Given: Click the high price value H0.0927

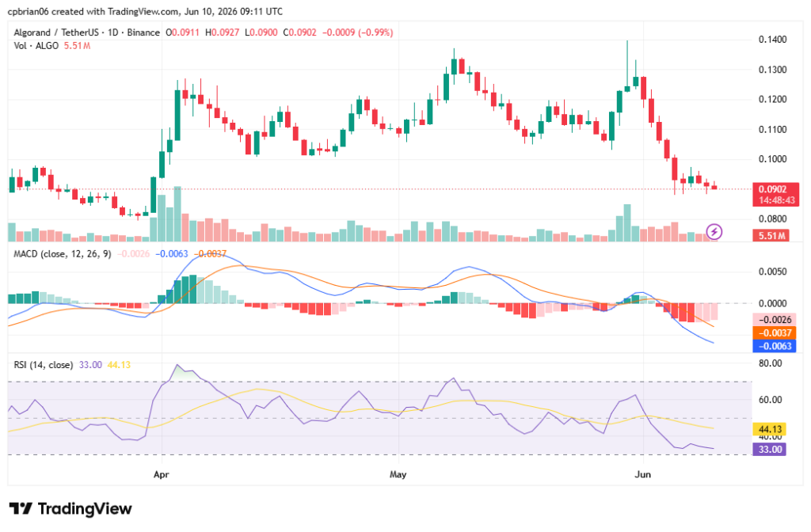Looking at the screenshot, I should click(x=222, y=32).
